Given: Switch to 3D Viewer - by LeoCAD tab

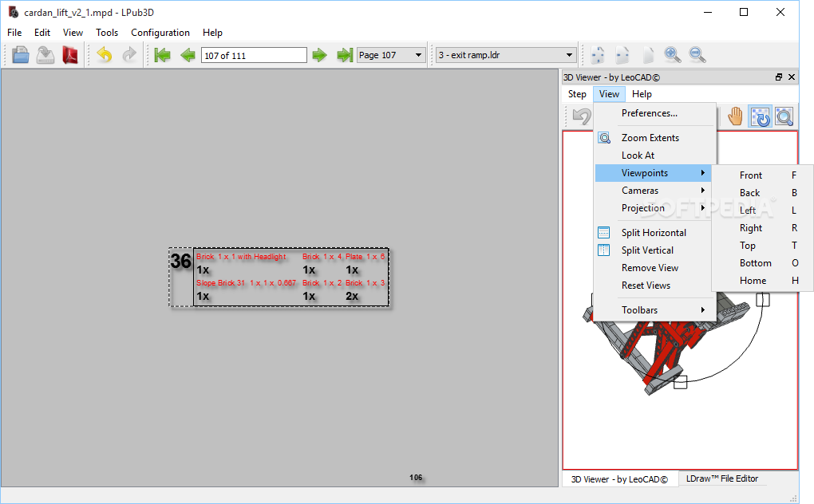Looking at the screenshot, I should 620,479.
